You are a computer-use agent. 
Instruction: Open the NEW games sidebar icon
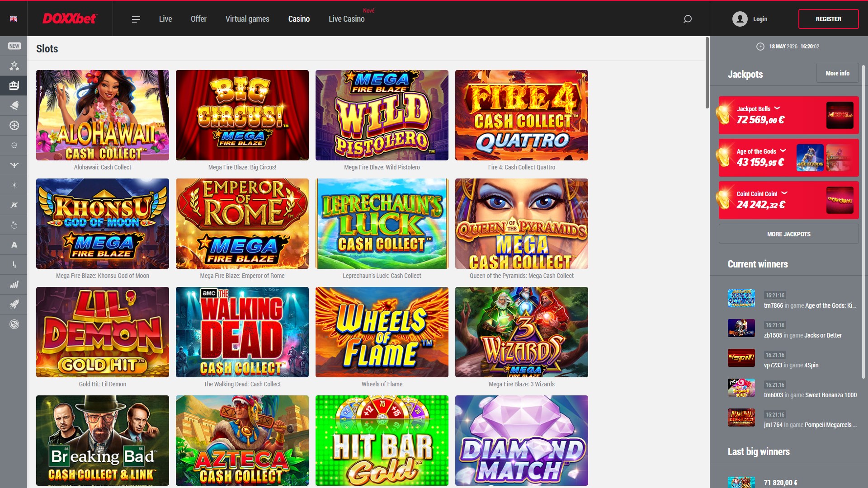[x=14, y=46]
